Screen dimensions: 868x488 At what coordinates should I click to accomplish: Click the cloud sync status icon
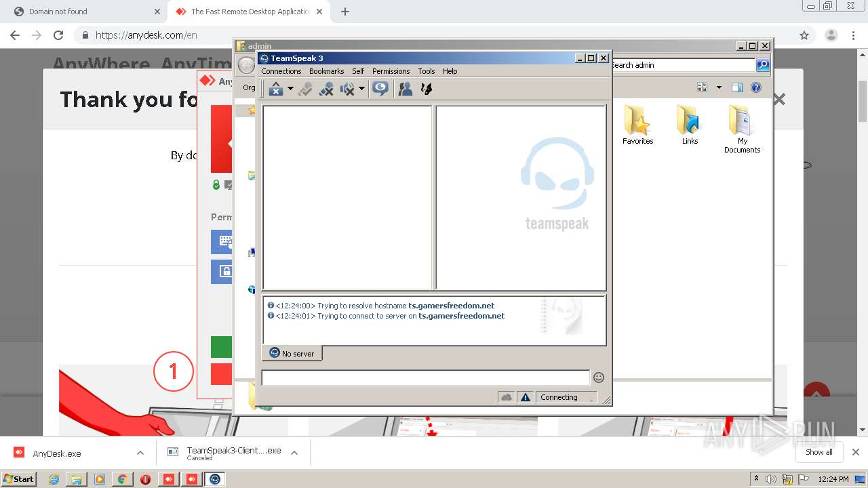(506, 397)
